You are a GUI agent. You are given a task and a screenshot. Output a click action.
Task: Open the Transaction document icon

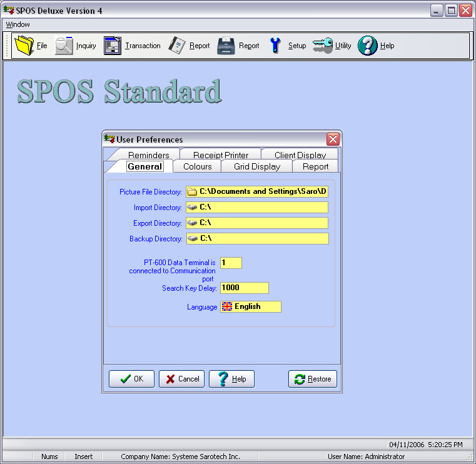click(113, 46)
